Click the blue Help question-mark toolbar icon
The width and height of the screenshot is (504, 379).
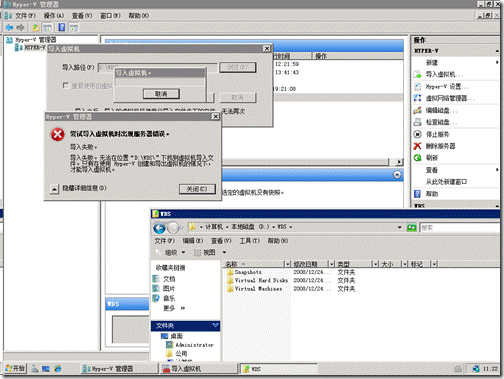click(62, 27)
